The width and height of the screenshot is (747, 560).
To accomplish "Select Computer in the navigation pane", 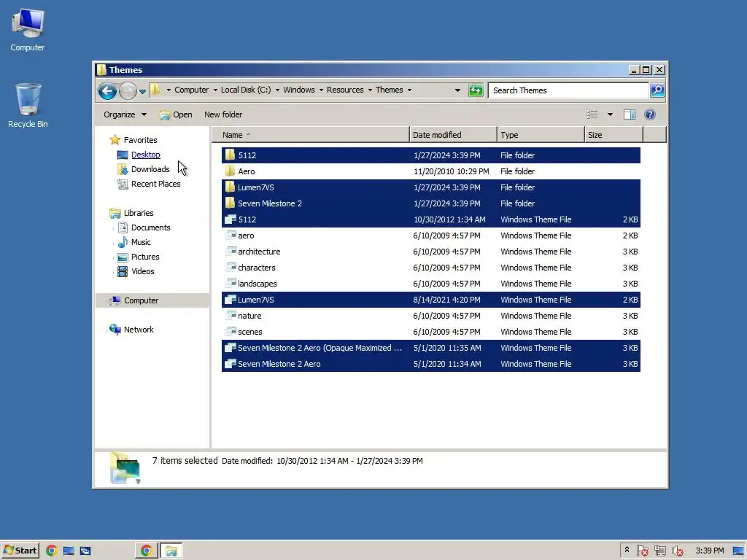I will tap(141, 300).
